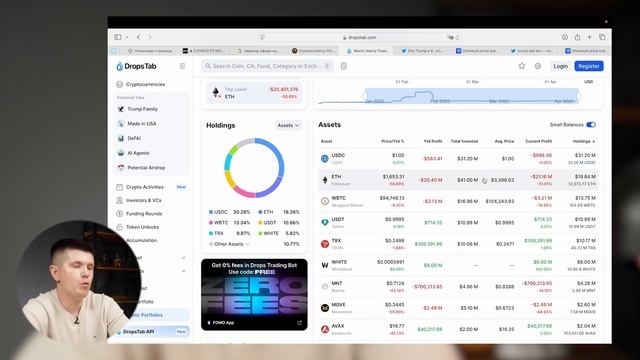The image size is (640, 360).
Task: Click the DropsTab logo
Action: 136,66
